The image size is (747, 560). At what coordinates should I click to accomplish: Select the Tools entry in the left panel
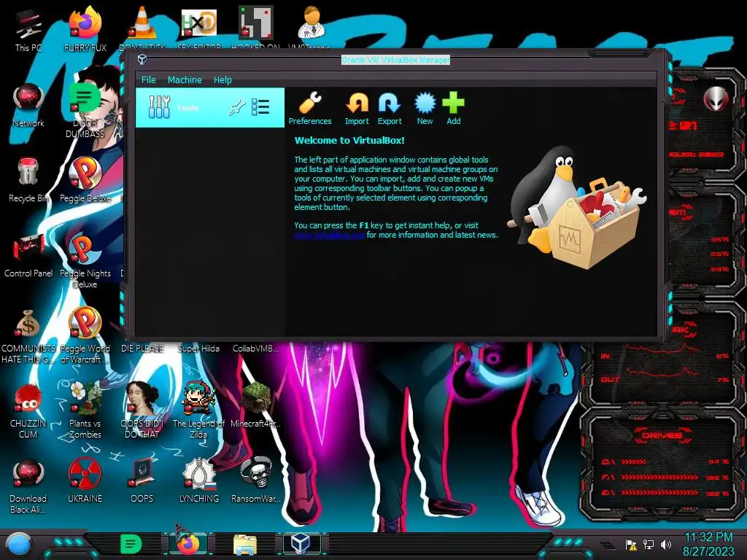pyautogui.click(x=209, y=108)
